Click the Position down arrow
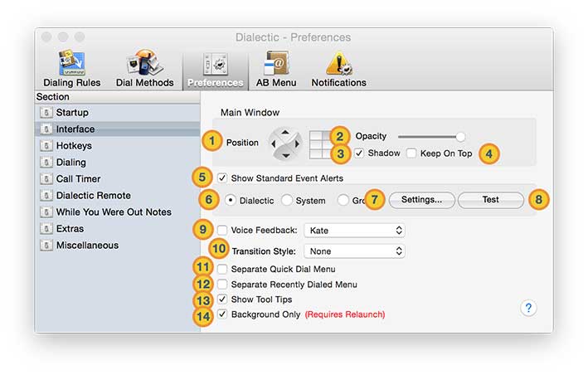This screenshot has width=588, height=375. click(x=285, y=155)
